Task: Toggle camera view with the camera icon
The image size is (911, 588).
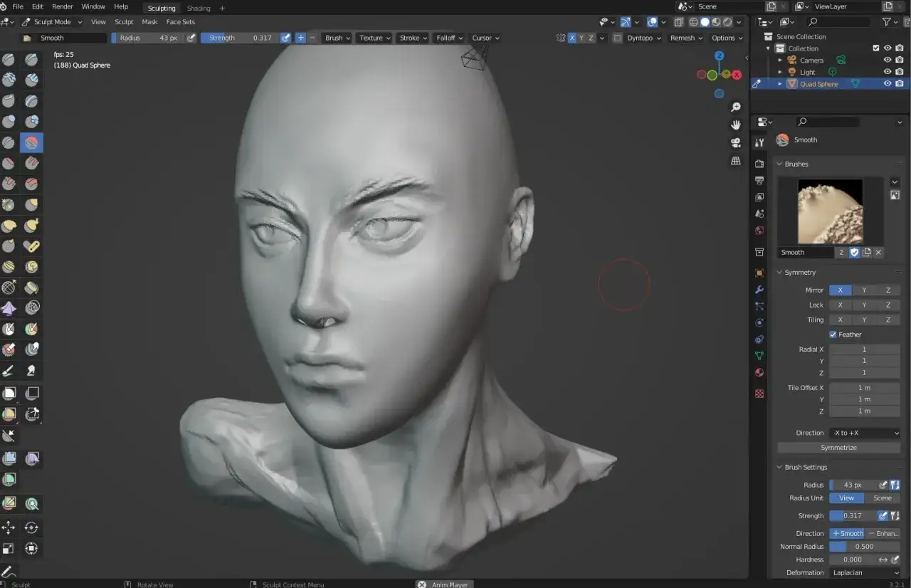Action: pos(736,142)
